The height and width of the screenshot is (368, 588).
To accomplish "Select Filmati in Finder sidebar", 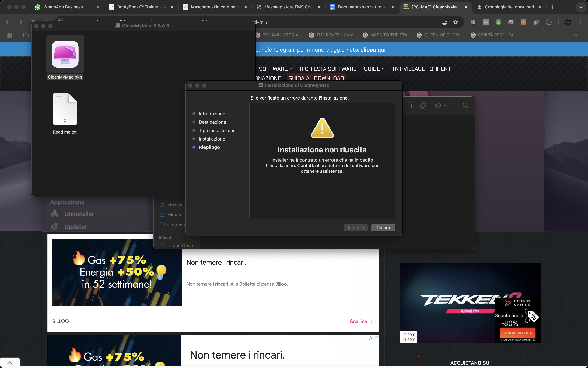I will (x=170, y=215).
